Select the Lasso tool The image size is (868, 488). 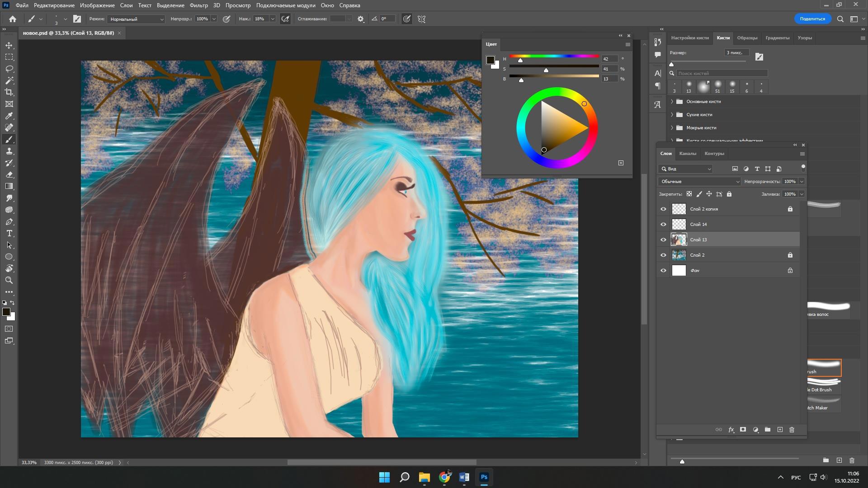9,69
